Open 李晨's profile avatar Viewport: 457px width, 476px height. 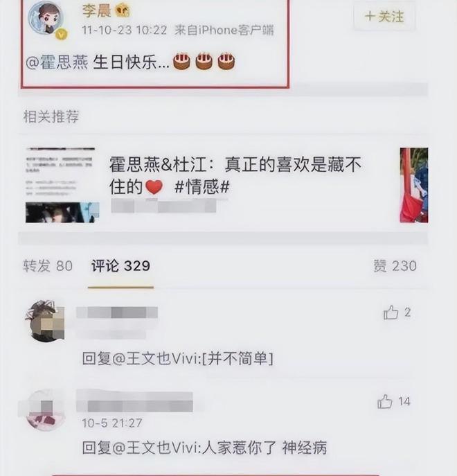pos(46,19)
